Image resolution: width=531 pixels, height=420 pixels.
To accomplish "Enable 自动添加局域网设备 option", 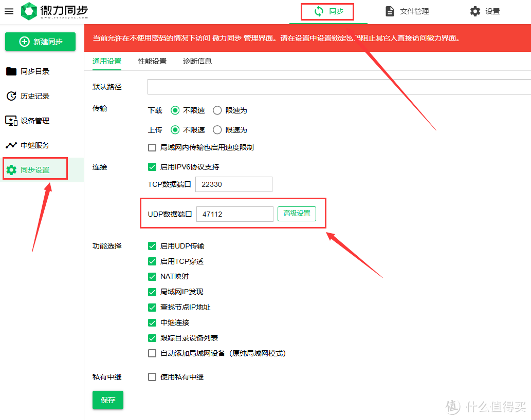I will pos(152,353).
